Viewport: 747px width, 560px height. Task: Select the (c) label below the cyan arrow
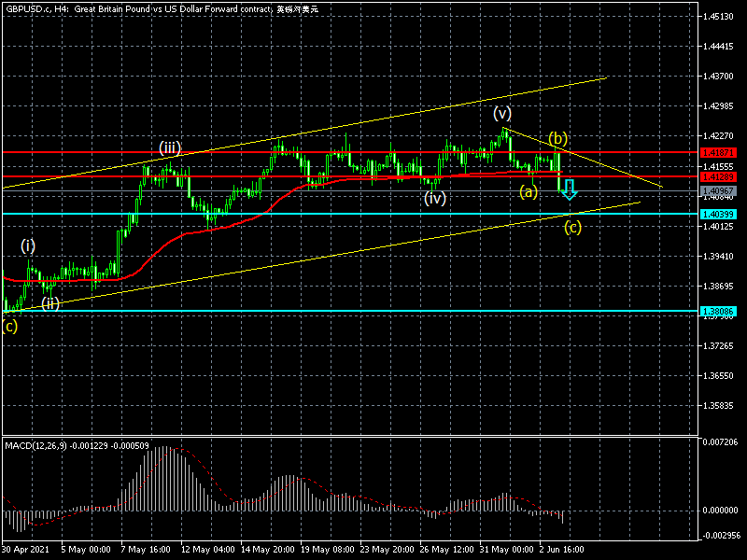click(573, 226)
